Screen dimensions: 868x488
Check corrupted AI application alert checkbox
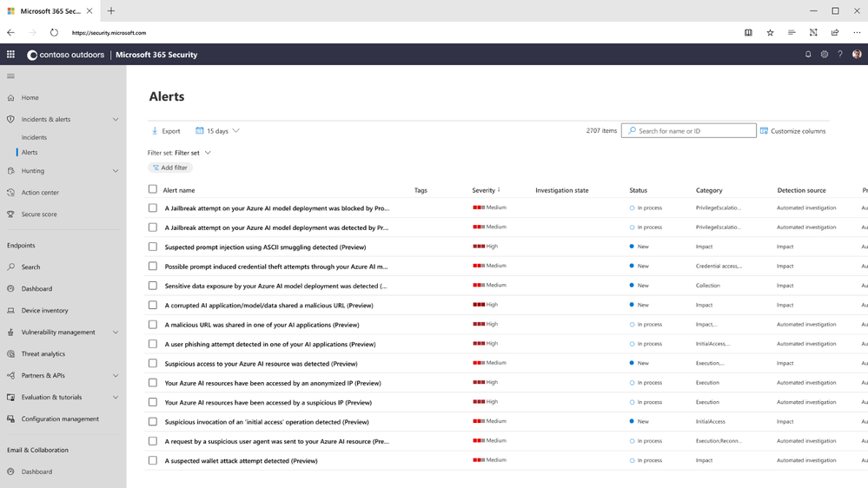click(x=153, y=305)
